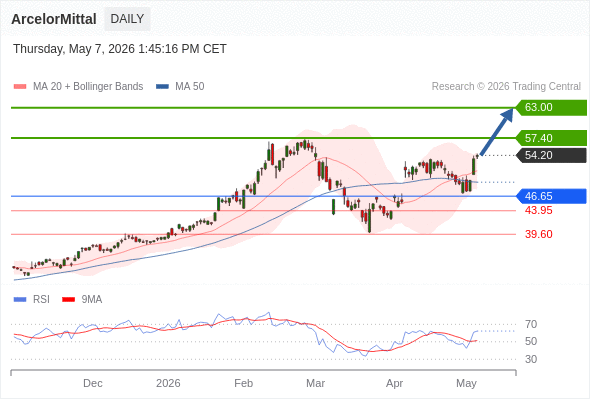
Task: Click the pink MA 20 Bollinger Bands swatch
Action: 20,87
